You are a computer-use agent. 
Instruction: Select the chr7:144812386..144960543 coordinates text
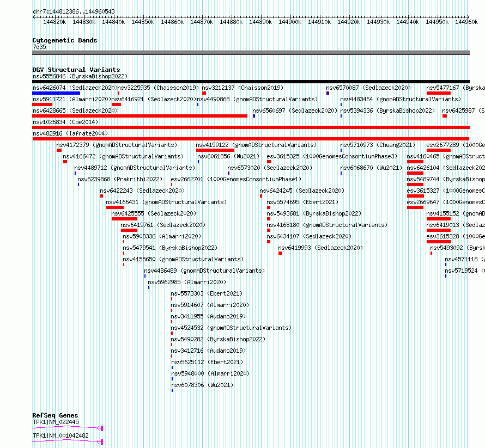[x=74, y=12]
